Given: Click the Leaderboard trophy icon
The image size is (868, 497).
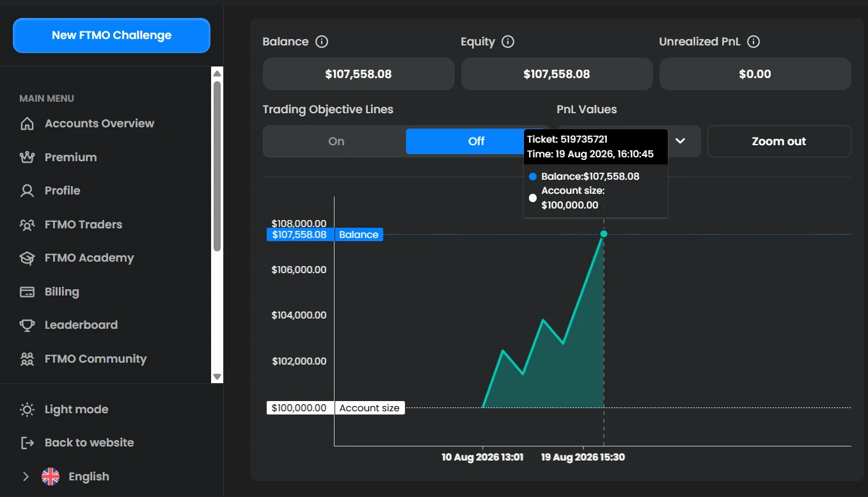Looking at the screenshot, I should (27, 325).
